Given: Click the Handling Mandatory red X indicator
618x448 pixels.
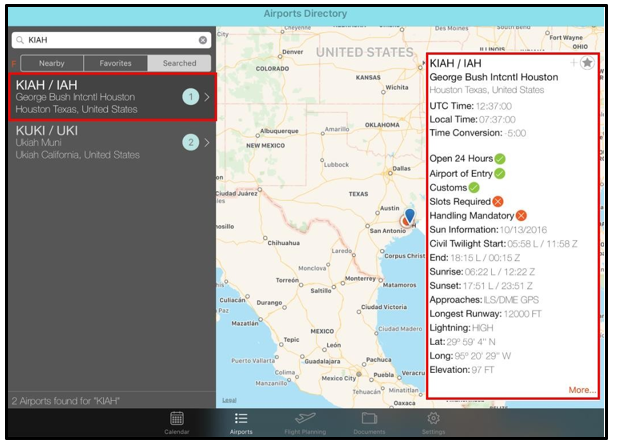Looking at the screenshot, I should point(520,216).
